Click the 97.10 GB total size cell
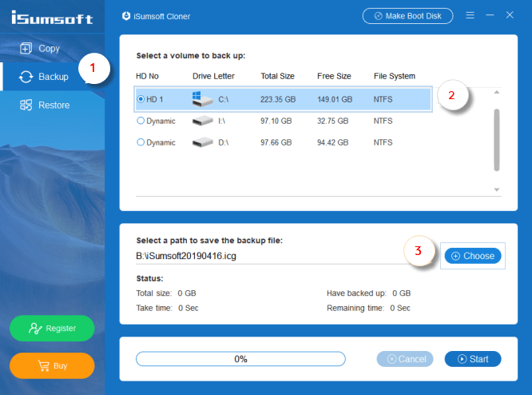Screen dimensions: 532x395 point(276,121)
